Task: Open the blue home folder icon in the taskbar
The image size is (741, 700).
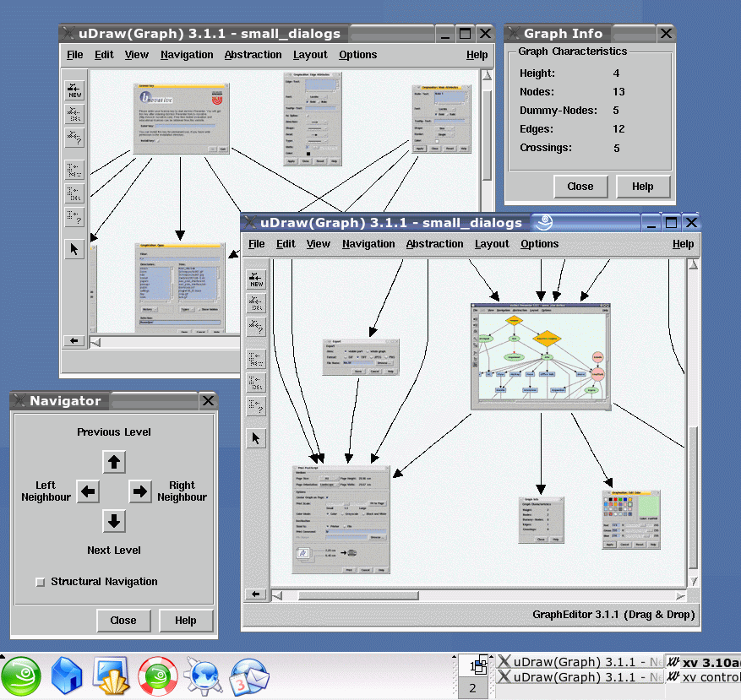Action: click(x=67, y=676)
